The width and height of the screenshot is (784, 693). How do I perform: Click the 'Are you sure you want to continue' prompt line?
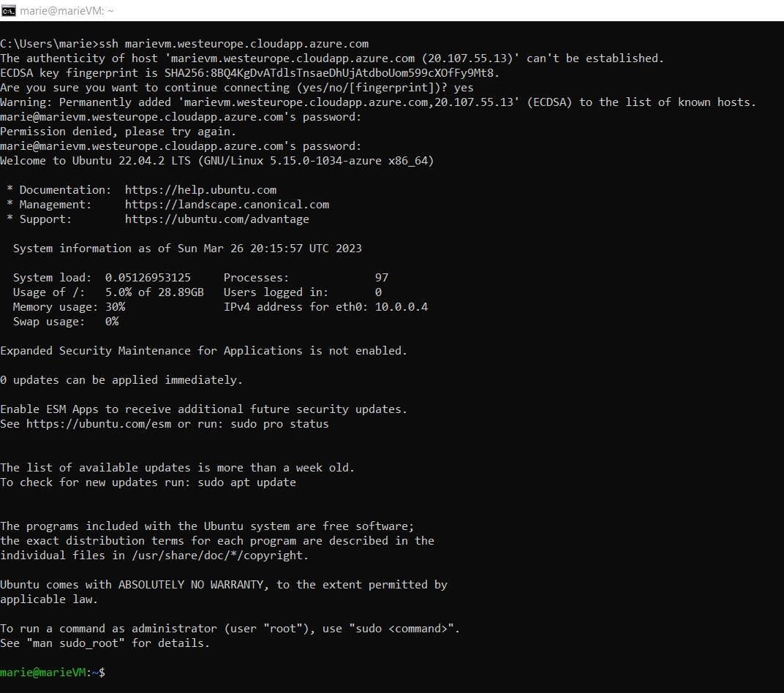pyautogui.click(x=237, y=88)
